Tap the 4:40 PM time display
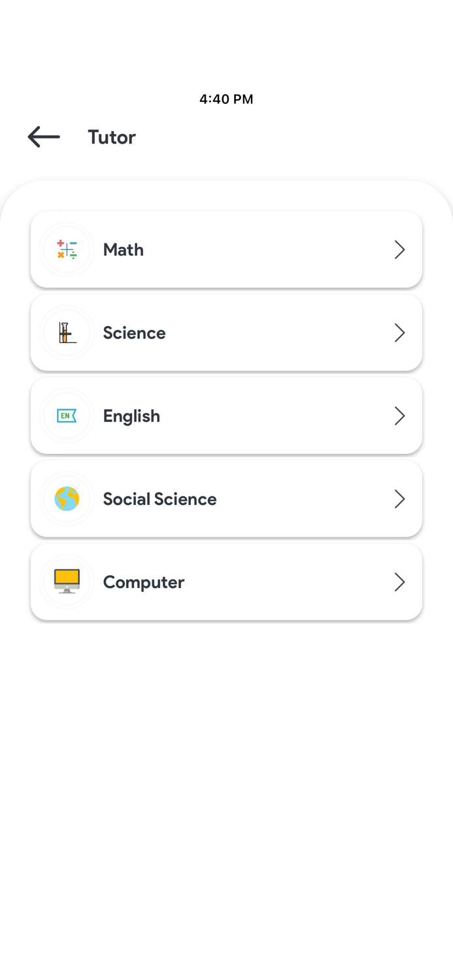Image resolution: width=453 pixels, height=980 pixels. (x=226, y=99)
